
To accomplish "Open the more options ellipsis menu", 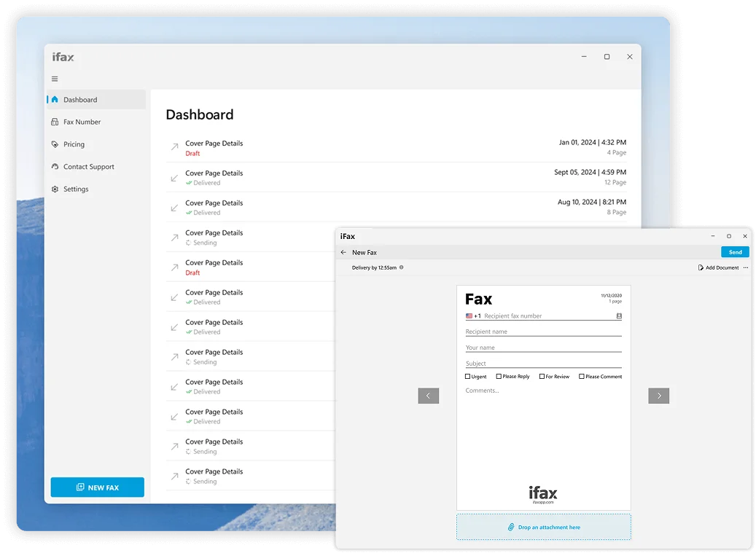I will 746,268.
